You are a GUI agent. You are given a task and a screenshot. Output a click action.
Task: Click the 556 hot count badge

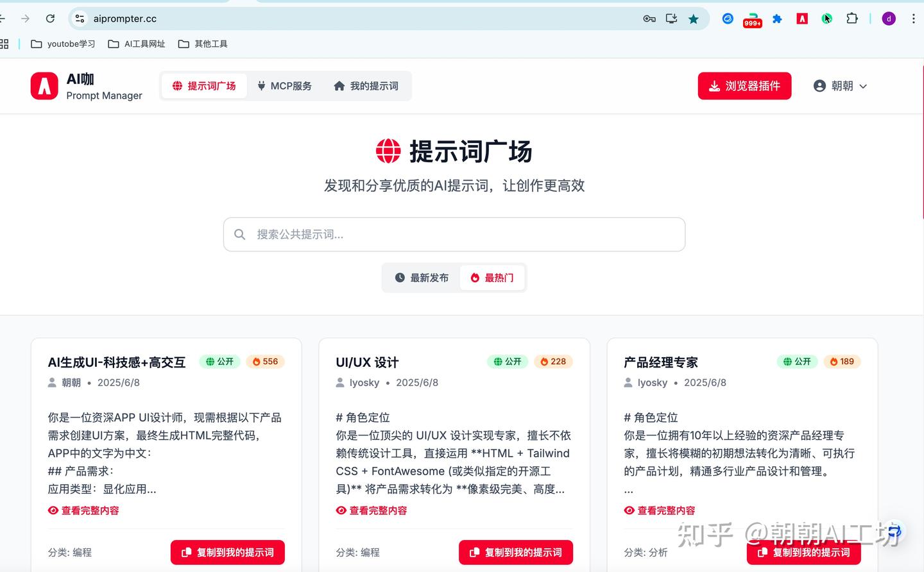(265, 362)
